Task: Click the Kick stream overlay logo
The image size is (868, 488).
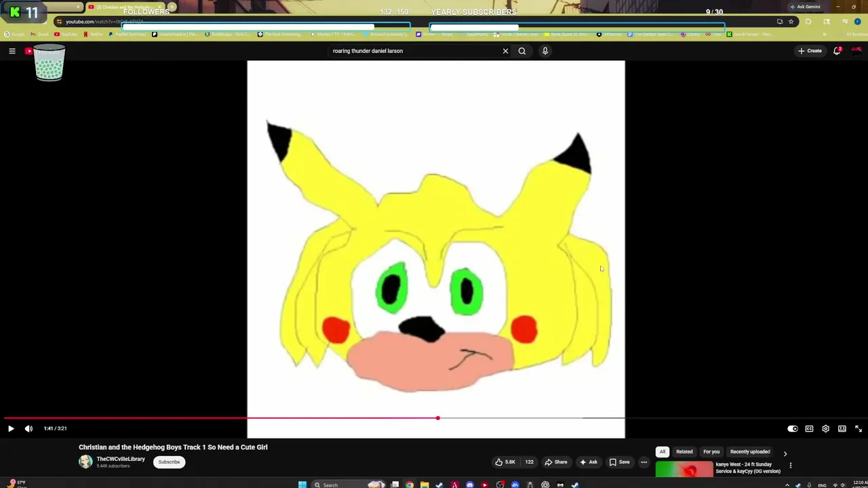Action: coord(15,12)
